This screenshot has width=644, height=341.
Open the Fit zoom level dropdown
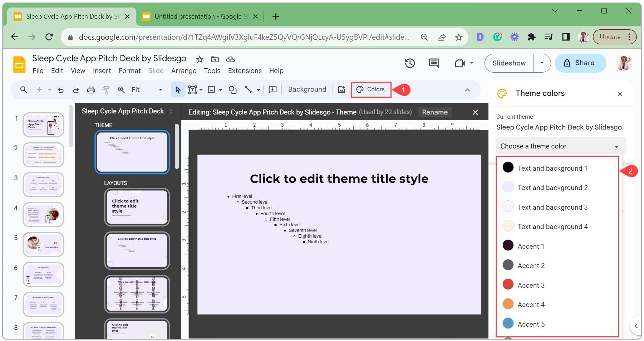point(147,90)
